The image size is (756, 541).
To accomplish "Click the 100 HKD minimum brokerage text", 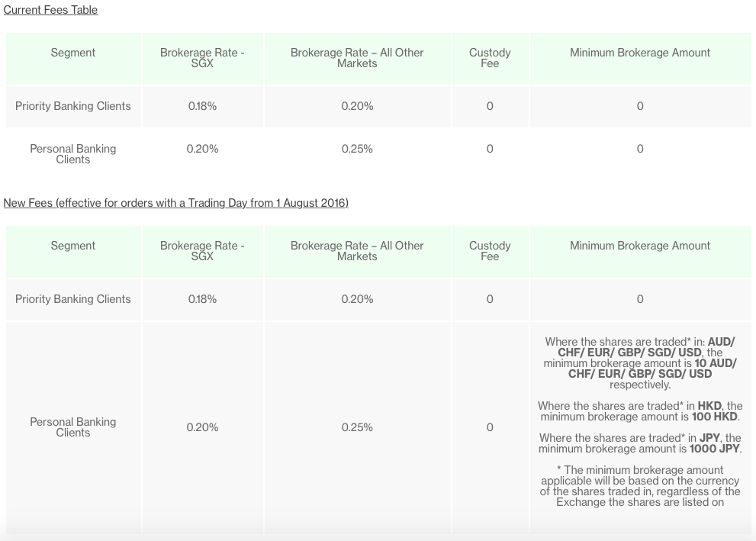I will [x=714, y=417].
